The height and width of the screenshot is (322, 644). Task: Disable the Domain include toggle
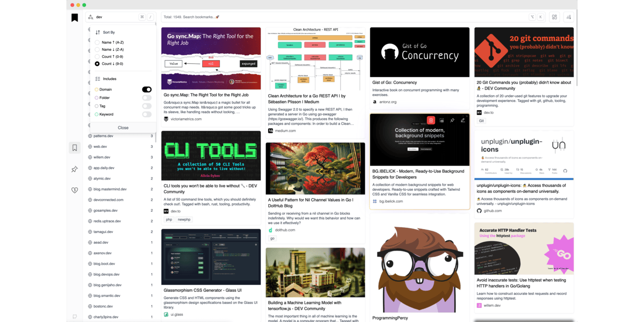click(x=146, y=90)
